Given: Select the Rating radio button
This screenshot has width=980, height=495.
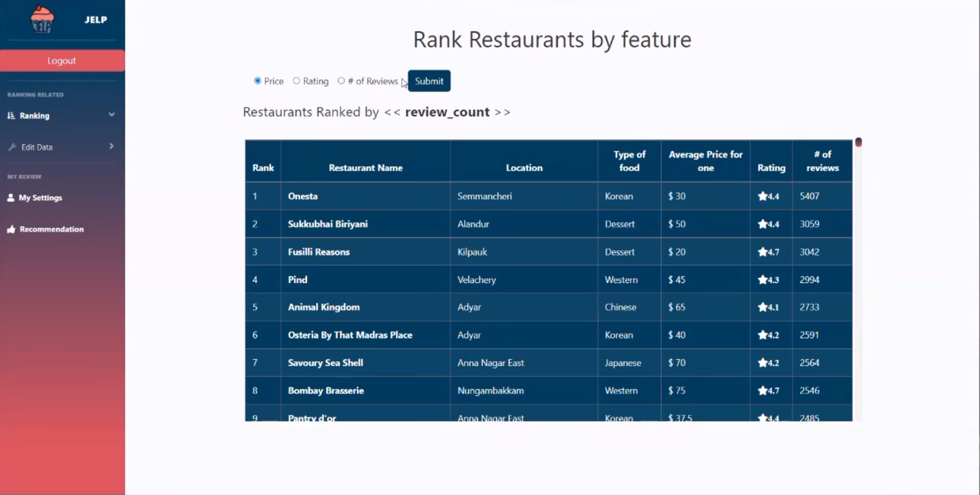Looking at the screenshot, I should click(x=296, y=81).
